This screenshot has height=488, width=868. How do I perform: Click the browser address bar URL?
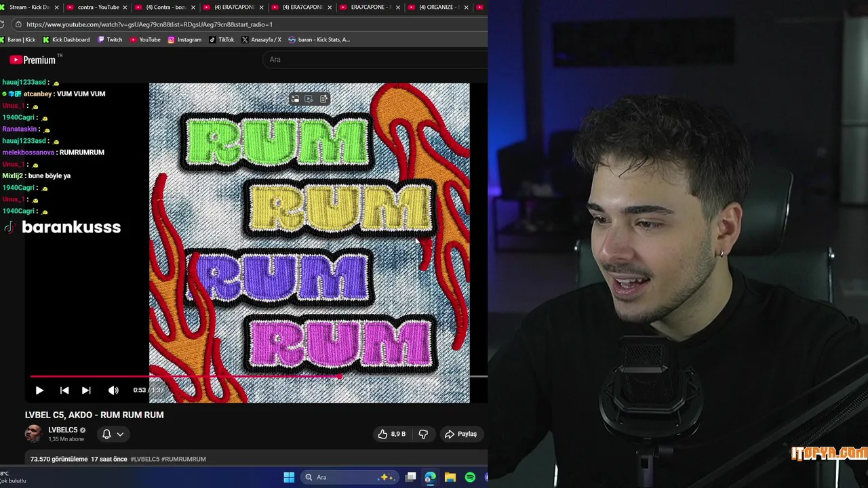tap(149, 24)
